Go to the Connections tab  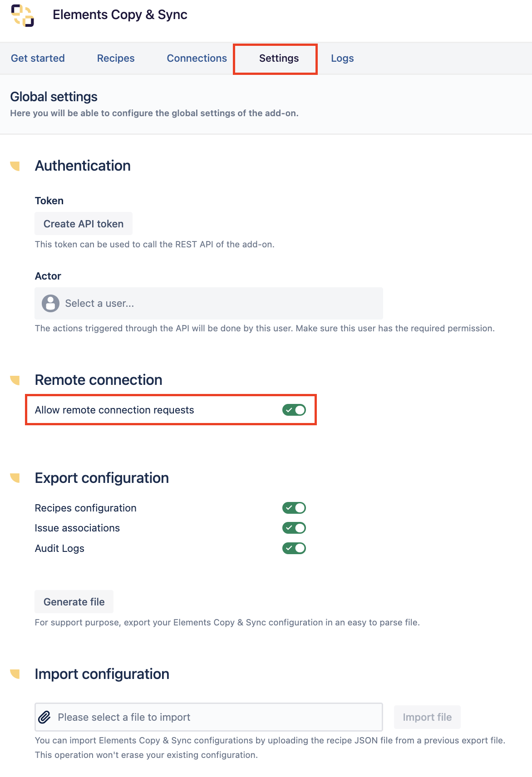197,59
